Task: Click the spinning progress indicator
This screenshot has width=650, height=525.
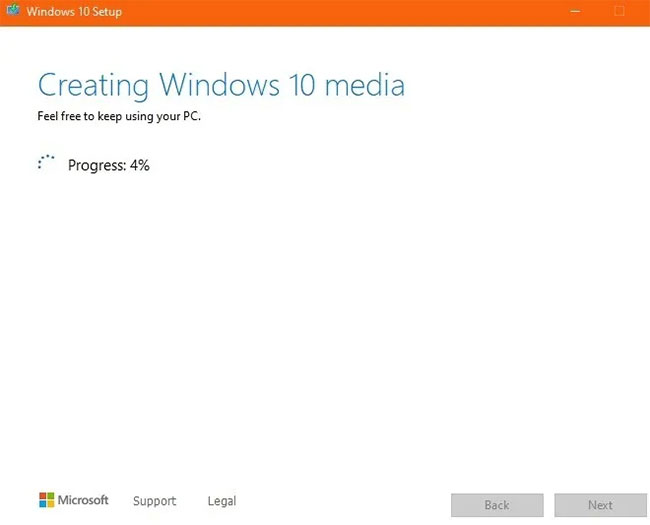Action: click(46, 162)
